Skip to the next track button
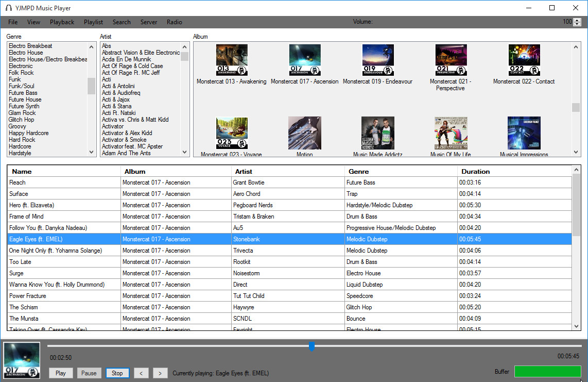Image resolution: width=588 pixels, height=382 pixels. coord(160,373)
